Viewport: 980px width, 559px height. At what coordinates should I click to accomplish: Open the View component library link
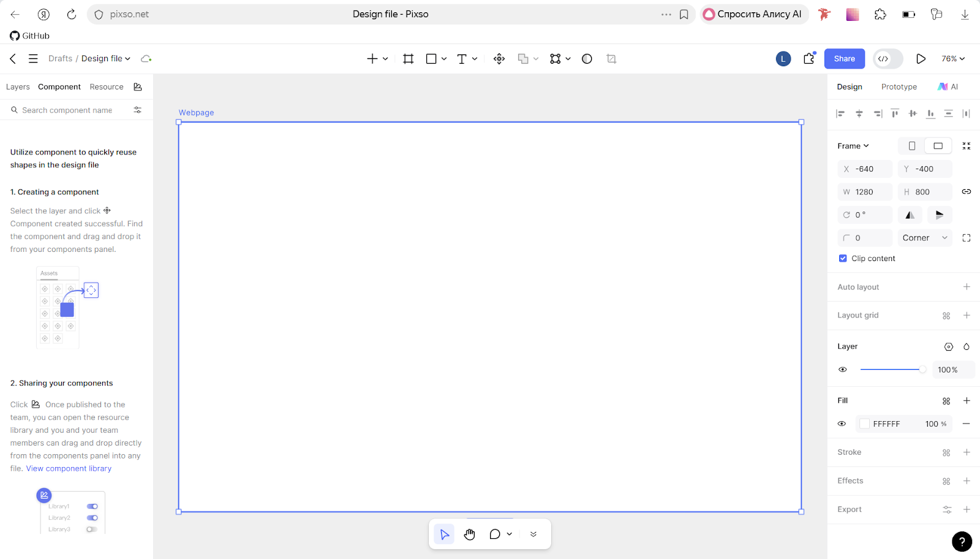[x=69, y=469]
